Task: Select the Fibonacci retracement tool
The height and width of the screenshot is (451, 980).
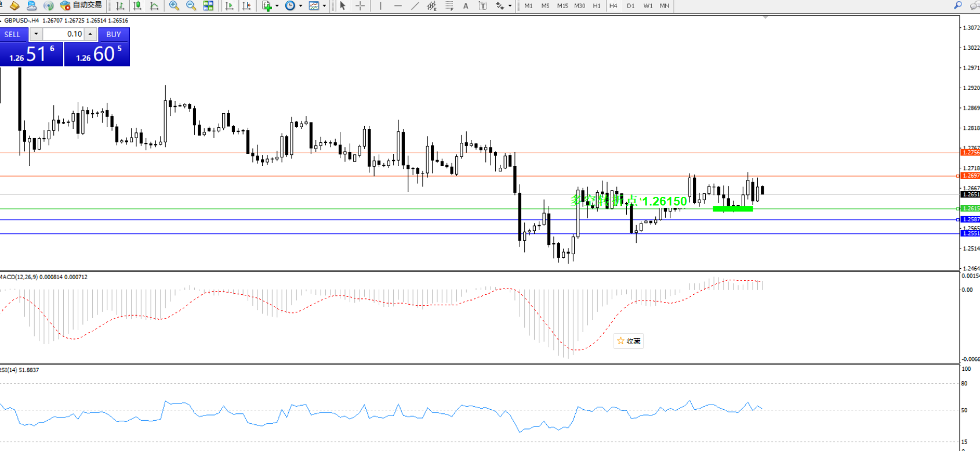Action: [448, 6]
